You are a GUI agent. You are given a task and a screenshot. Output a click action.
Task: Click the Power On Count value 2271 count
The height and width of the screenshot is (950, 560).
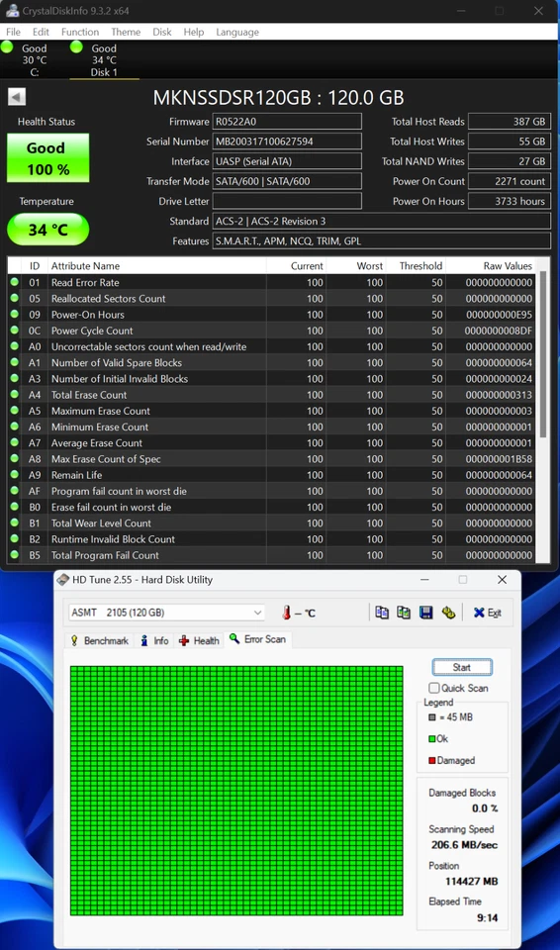(x=510, y=181)
